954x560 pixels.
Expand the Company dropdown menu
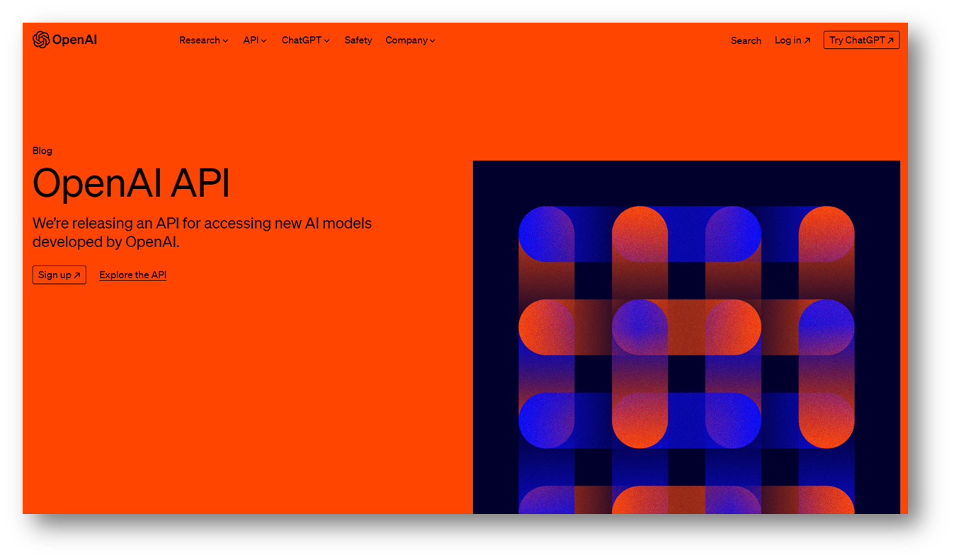pos(410,40)
